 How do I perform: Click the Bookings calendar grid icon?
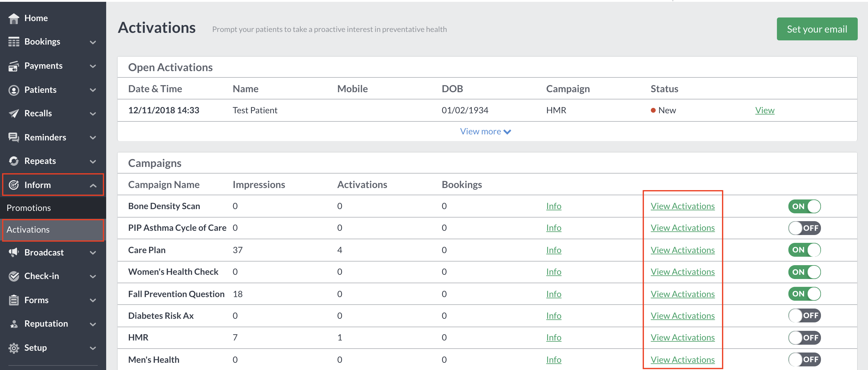pyautogui.click(x=14, y=42)
